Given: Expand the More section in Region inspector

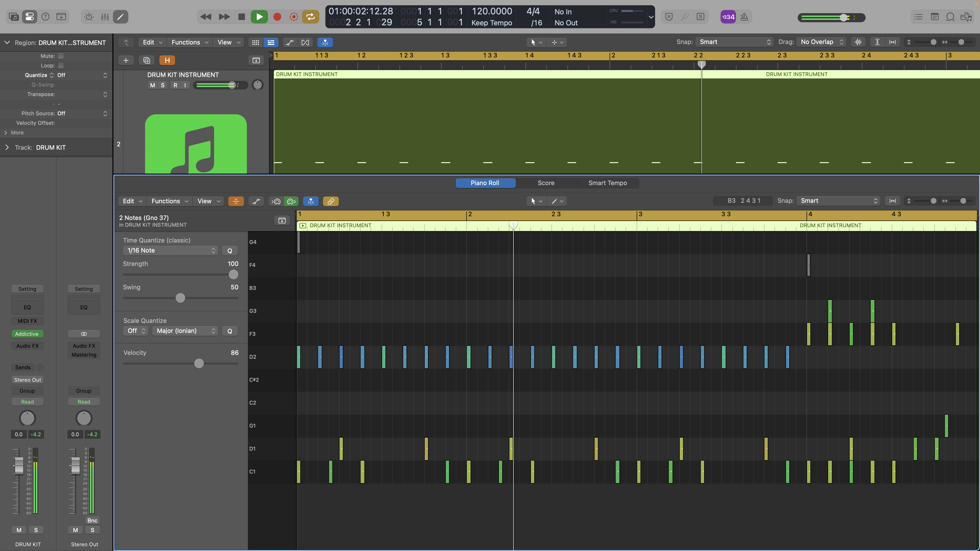Looking at the screenshot, I should 6,132.
